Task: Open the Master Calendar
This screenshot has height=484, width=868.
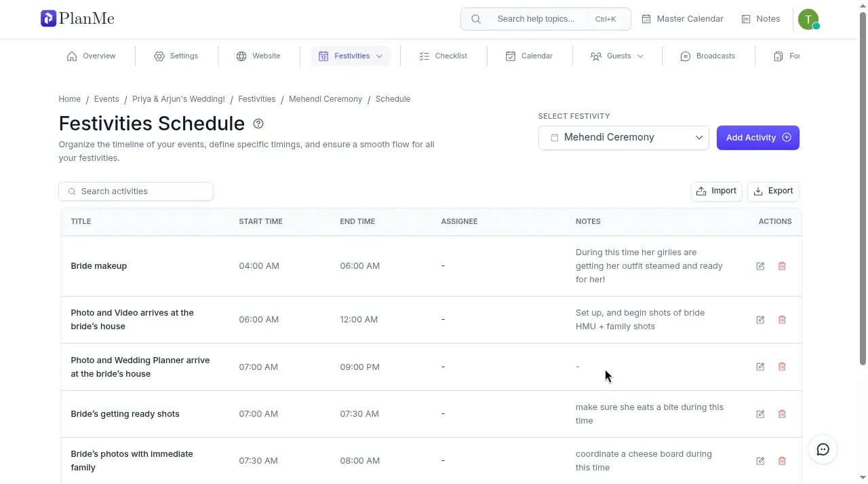Action: pyautogui.click(x=683, y=19)
